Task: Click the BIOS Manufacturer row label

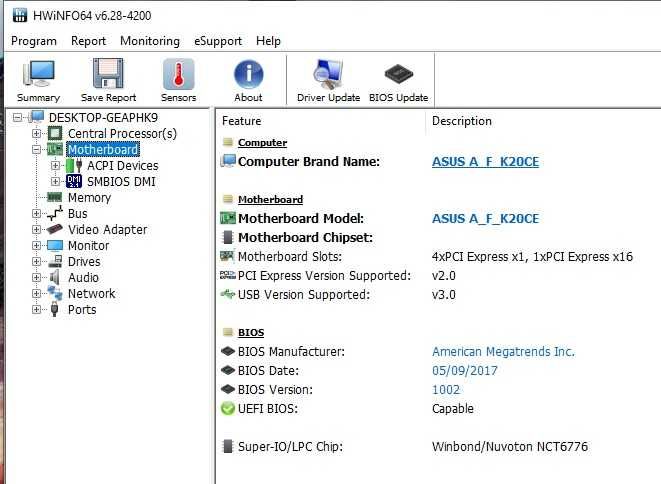Action: pos(291,352)
